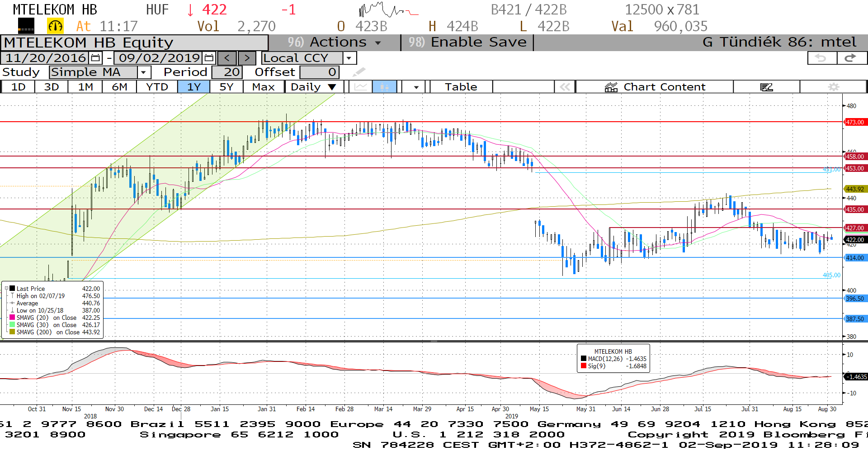Edit the end date field

(x=159, y=58)
